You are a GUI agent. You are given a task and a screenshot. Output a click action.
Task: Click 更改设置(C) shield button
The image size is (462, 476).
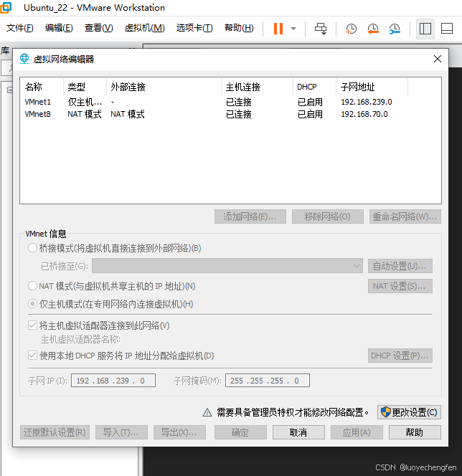click(409, 412)
